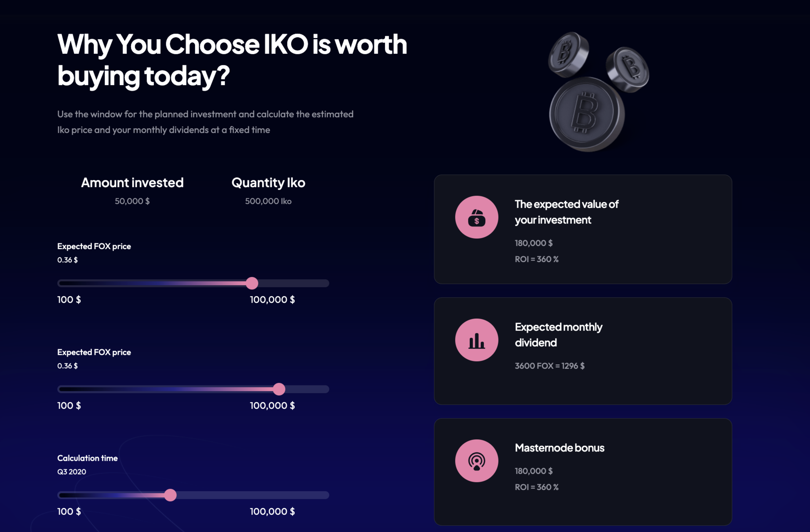Click the Amount invested heading
The width and height of the screenshot is (810, 532).
[132, 183]
